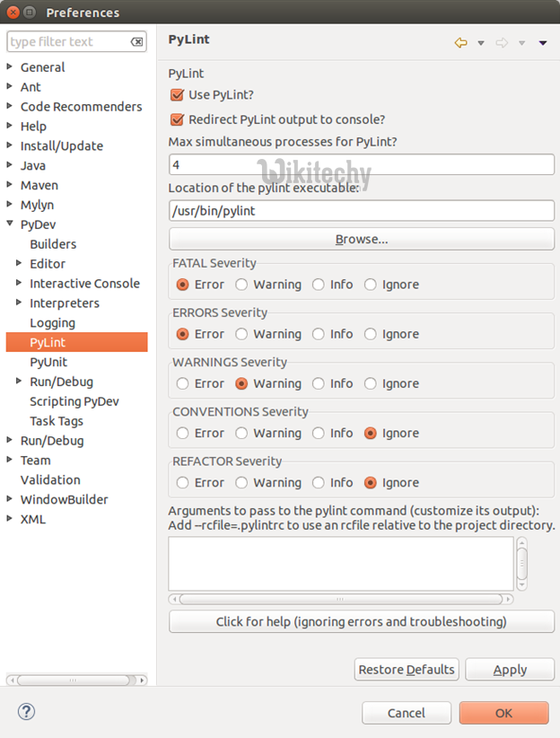This screenshot has width=560, height=738.
Task: Click the help question mark icon
Action: pyautogui.click(x=26, y=712)
